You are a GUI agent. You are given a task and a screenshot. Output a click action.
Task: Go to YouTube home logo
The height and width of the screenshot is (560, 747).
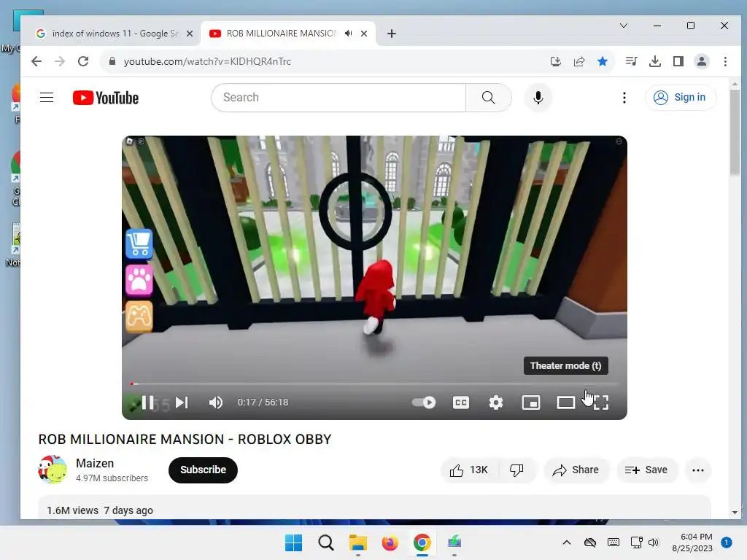tap(106, 98)
